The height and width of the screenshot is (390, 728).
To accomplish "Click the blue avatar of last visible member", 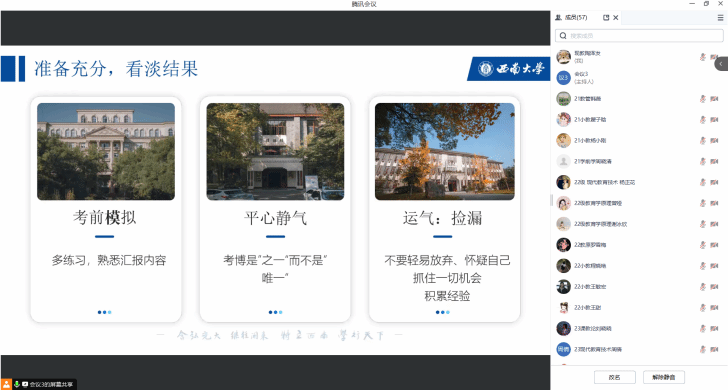I will 564,349.
